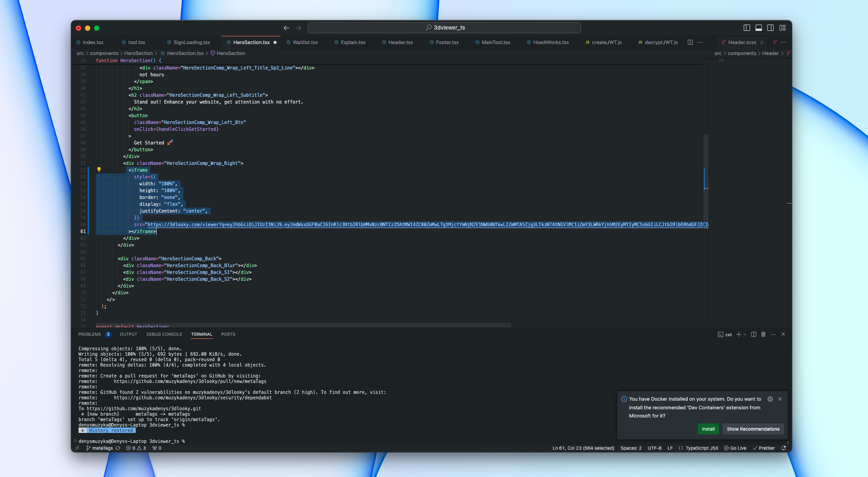The image size is (868, 477).
Task: Click Show Recommendations button
Action: coord(753,429)
